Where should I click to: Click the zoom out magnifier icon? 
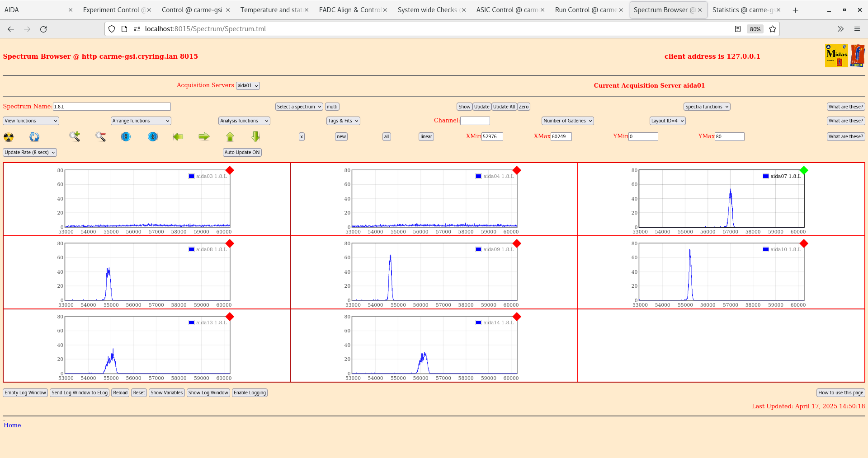tap(100, 136)
